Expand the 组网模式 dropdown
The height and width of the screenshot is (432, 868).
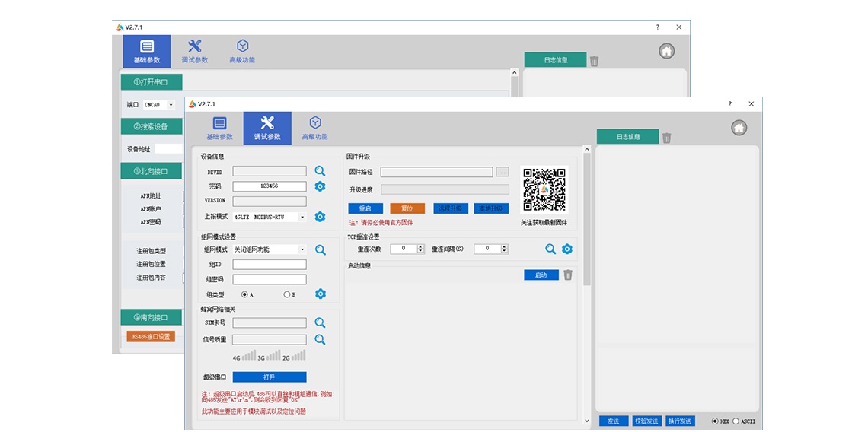(x=302, y=249)
